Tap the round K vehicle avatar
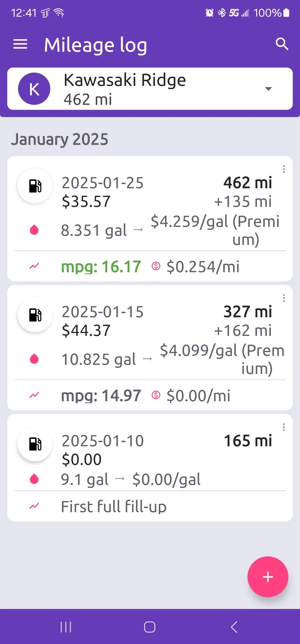The image size is (300, 644). (34, 89)
